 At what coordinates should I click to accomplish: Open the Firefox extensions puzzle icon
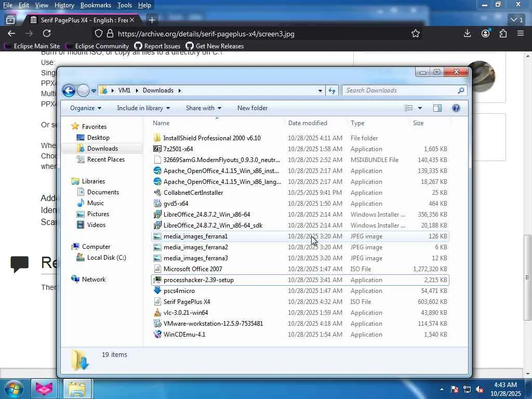(x=503, y=33)
